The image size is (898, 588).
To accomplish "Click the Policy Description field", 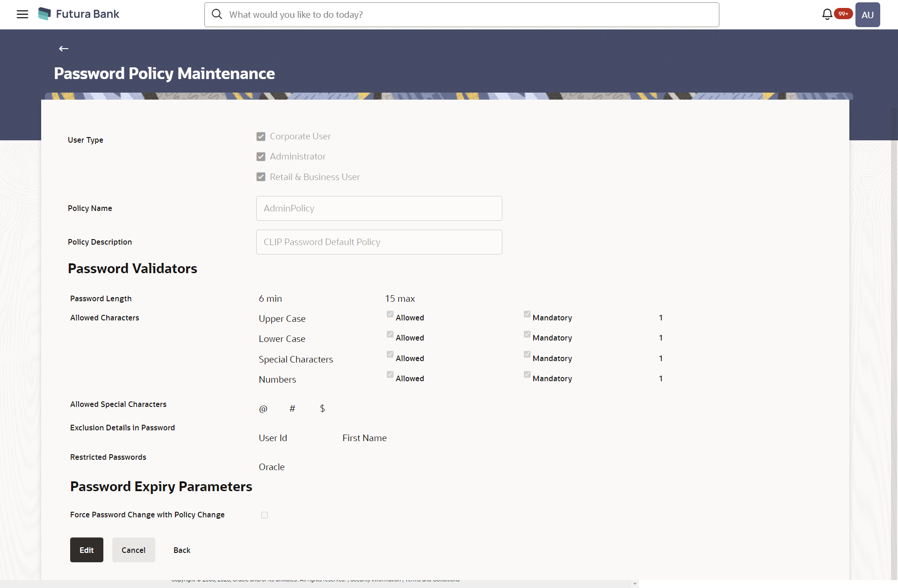I will [379, 242].
